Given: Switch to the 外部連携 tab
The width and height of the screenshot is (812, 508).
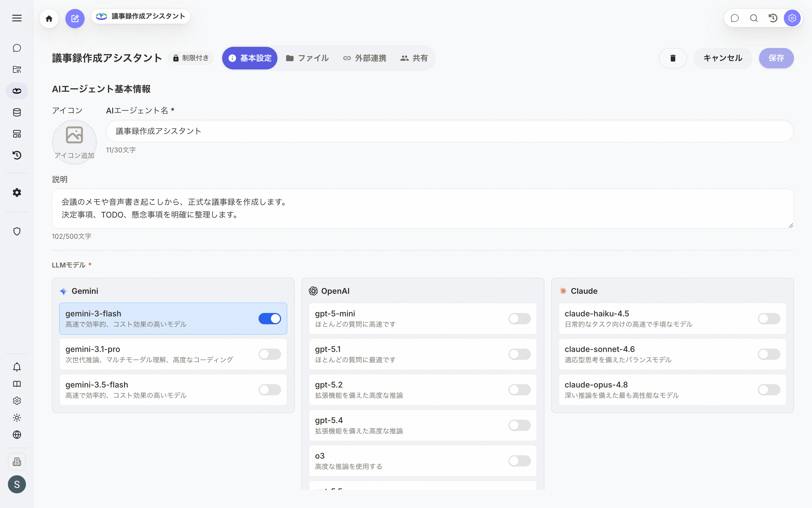Looking at the screenshot, I should [365, 58].
